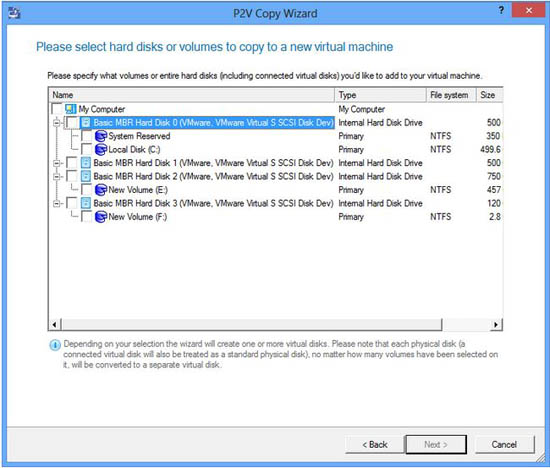Click the New Volume (E:) volume icon
The height and width of the screenshot is (468, 550).
tap(101, 190)
